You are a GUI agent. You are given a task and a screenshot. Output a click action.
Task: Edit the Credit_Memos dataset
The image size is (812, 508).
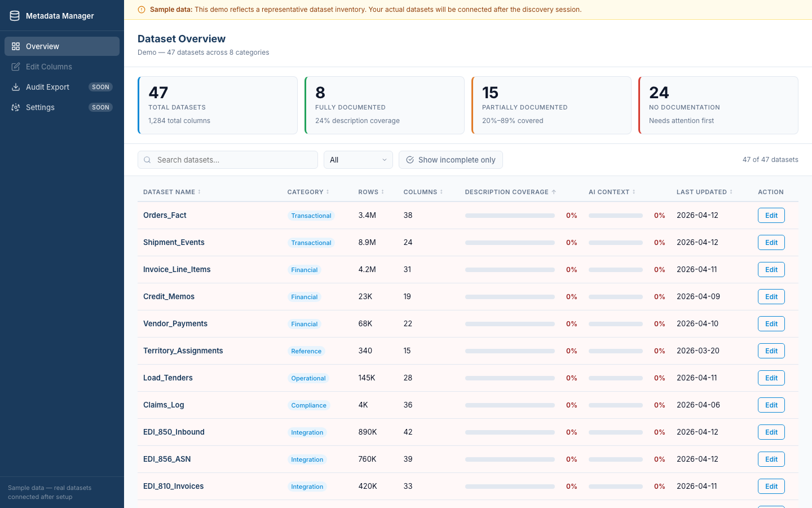[771, 296]
